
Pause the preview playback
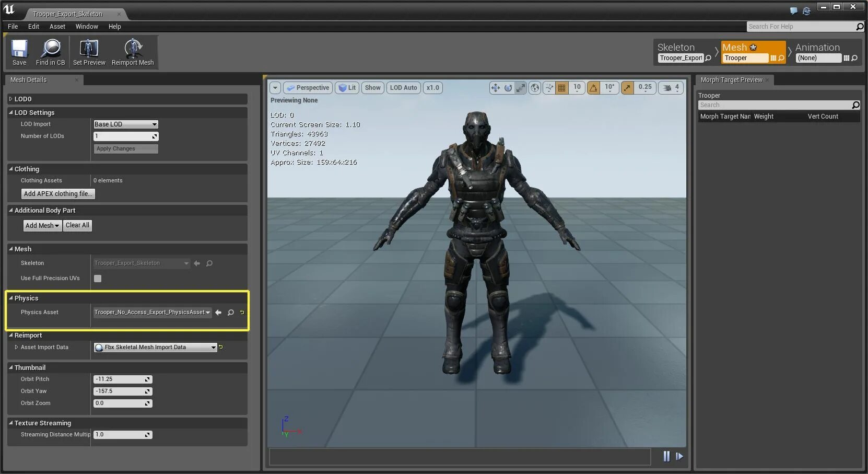(666, 456)
